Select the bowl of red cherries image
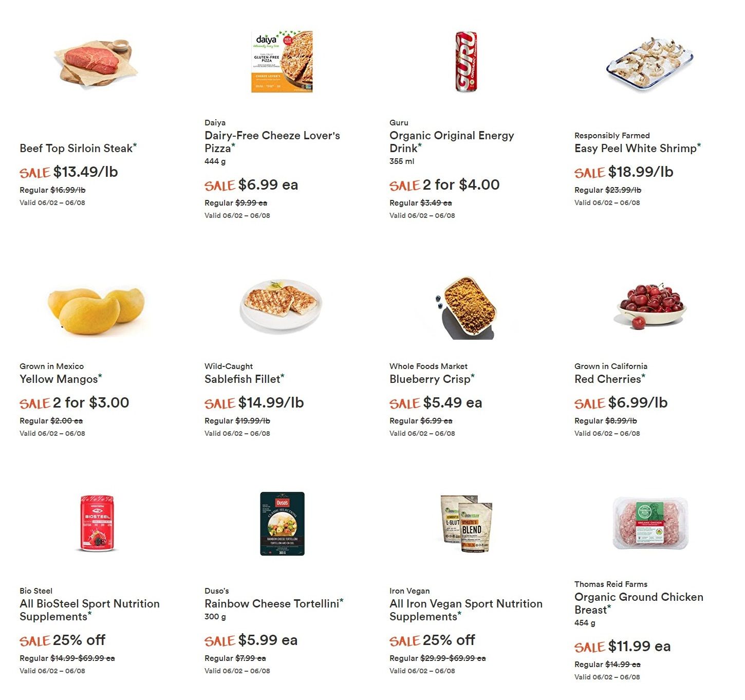Viewport: 745px width, 700px height. [651, 306]
